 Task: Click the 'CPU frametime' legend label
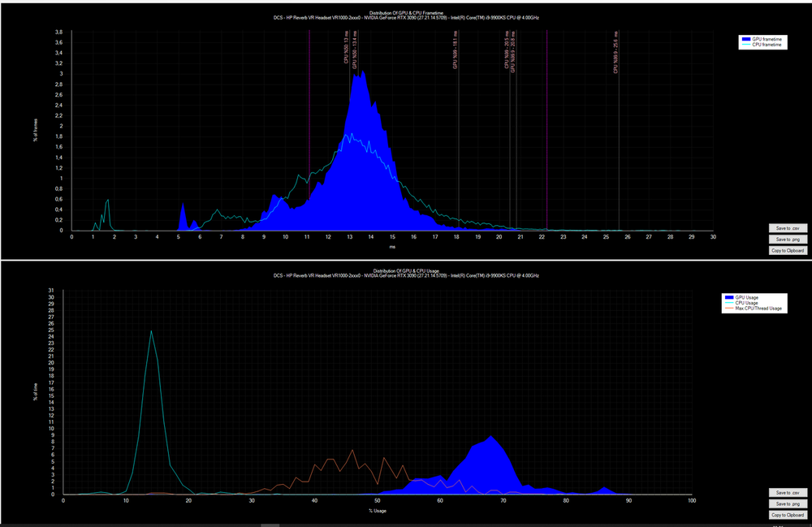767,45
